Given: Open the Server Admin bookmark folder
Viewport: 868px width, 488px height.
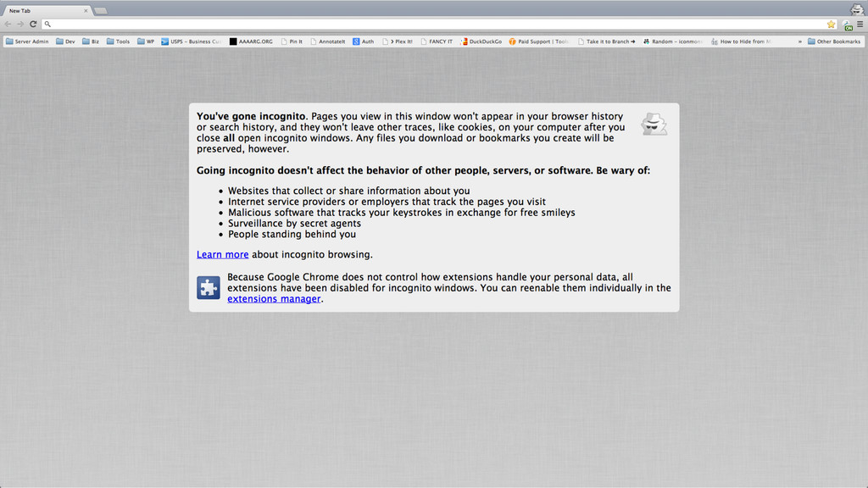Looking at the screenshot, I should 27,42.
